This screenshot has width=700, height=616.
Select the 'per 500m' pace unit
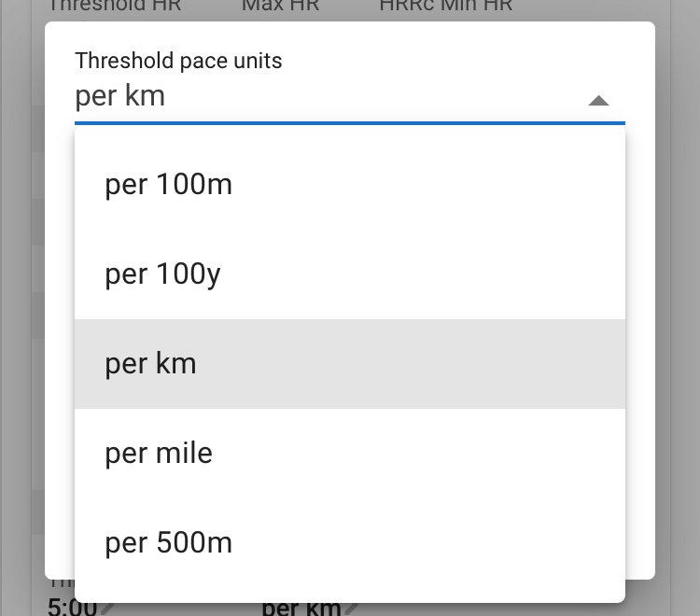click(x=168, y=543)
